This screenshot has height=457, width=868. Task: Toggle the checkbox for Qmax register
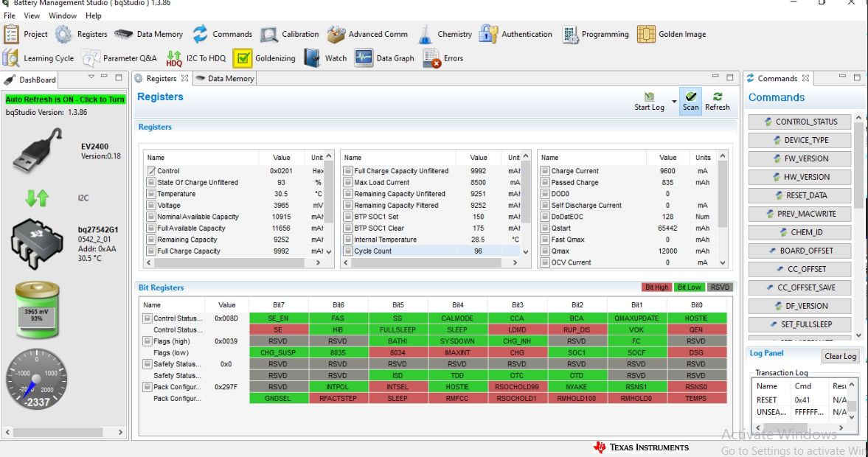click(x=545, y=251)
